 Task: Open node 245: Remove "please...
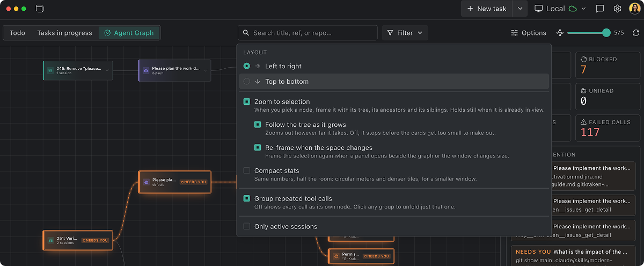[78, 70]
